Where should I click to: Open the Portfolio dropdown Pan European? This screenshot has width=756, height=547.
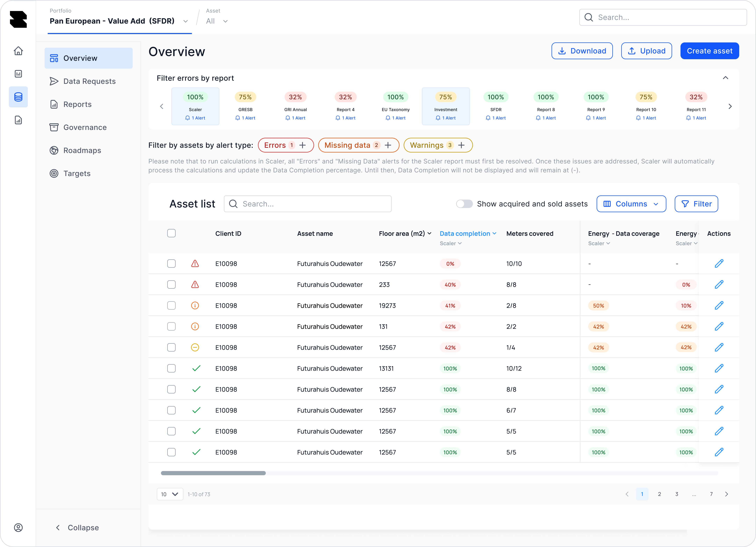119,21
